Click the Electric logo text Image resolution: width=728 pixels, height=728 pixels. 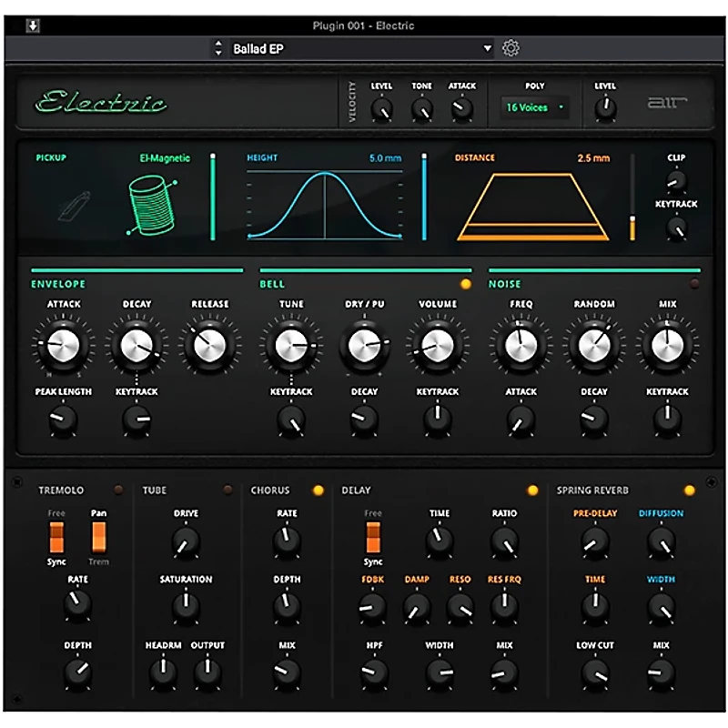coord(101,102)
